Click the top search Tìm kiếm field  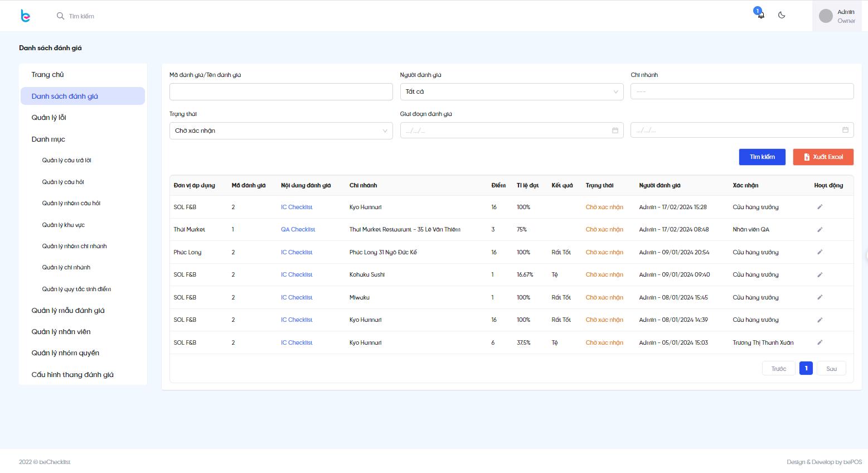[81, 16]
